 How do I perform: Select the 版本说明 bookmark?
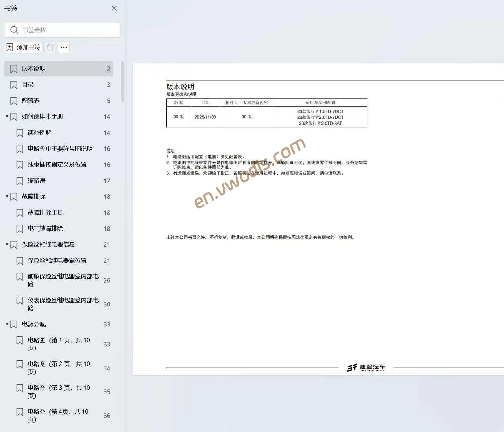tap(59, 69)
